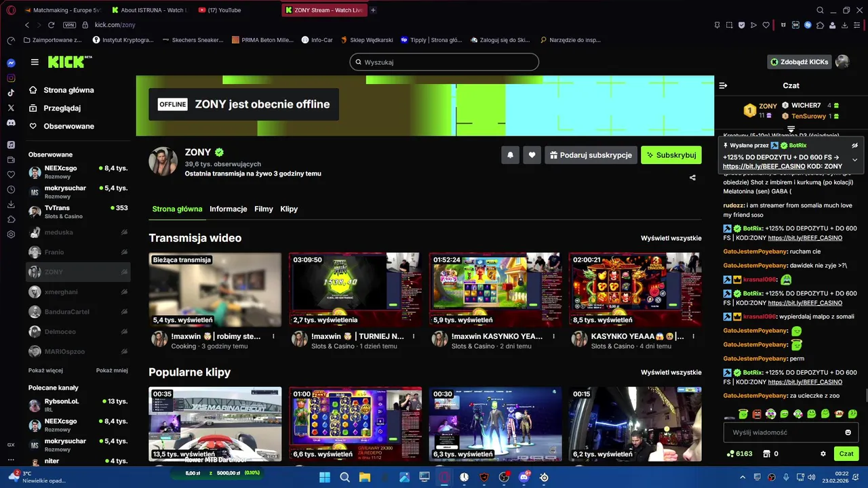Open Opera sidebar settings gear
This screenshot has width=868, height=488.
pos(11,235)
